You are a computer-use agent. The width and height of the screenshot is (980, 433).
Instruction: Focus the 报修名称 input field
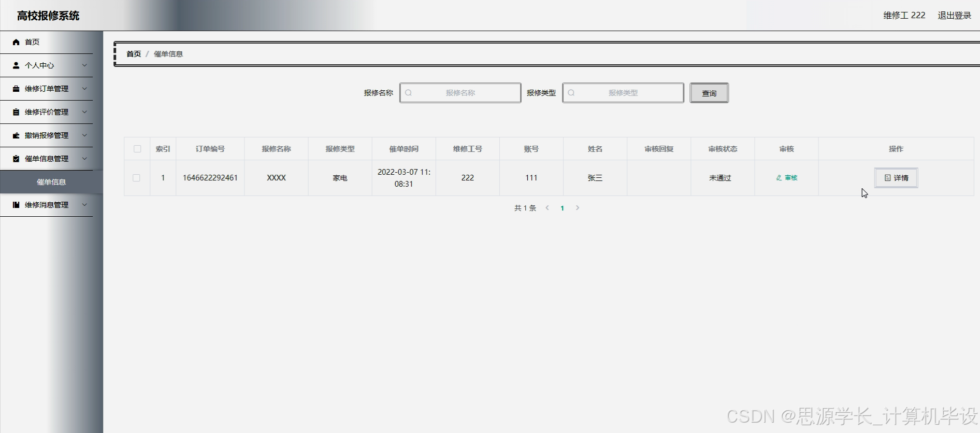point(460,93)
